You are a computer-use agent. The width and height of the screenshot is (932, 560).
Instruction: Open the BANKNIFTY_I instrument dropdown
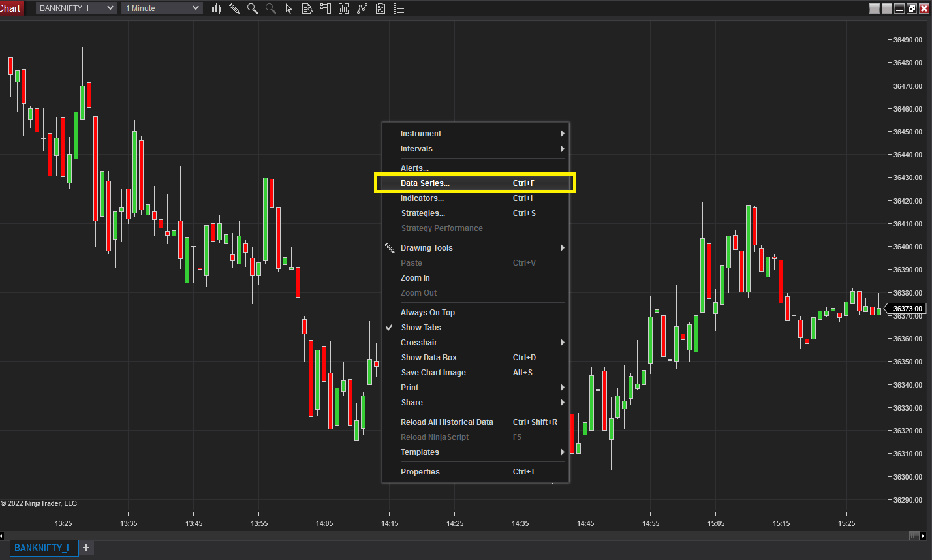(76, 8)
